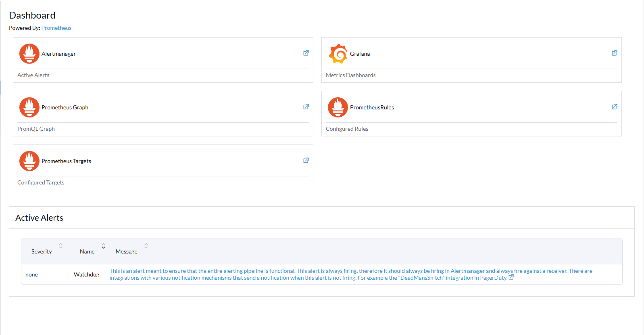Viewport: 644px width, 335px height.
Task: Select the Grafana card title
Action: tap(360, 54)
